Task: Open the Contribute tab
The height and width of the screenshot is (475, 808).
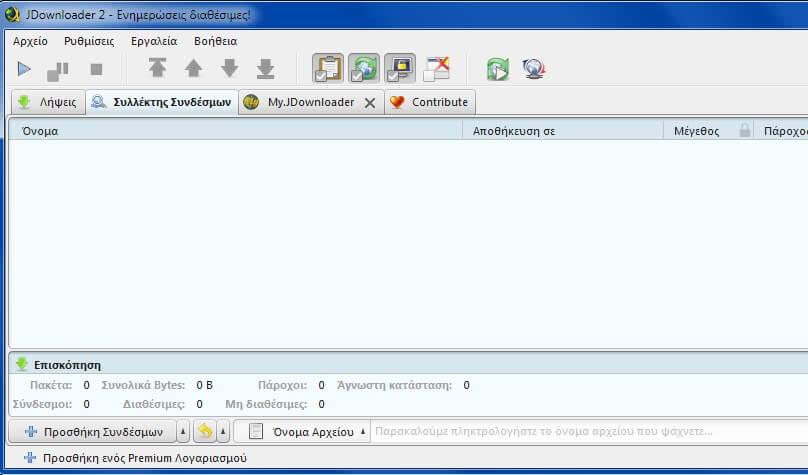Action: pos(430,102)
